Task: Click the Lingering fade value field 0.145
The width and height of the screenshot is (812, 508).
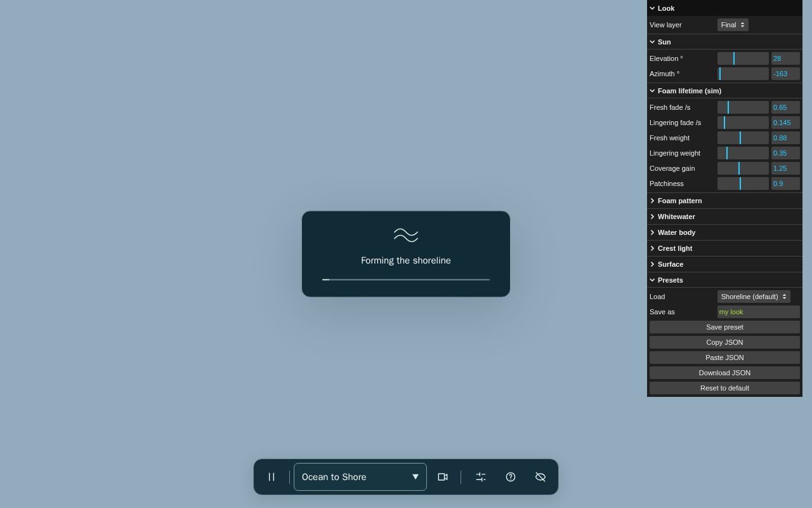Action: pos(785,123)
